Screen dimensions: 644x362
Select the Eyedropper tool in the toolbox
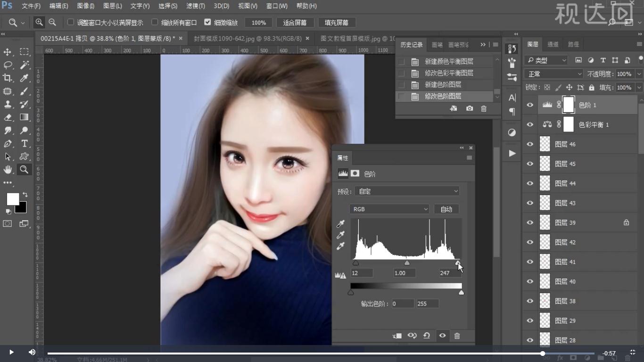[x=24, y=78]
